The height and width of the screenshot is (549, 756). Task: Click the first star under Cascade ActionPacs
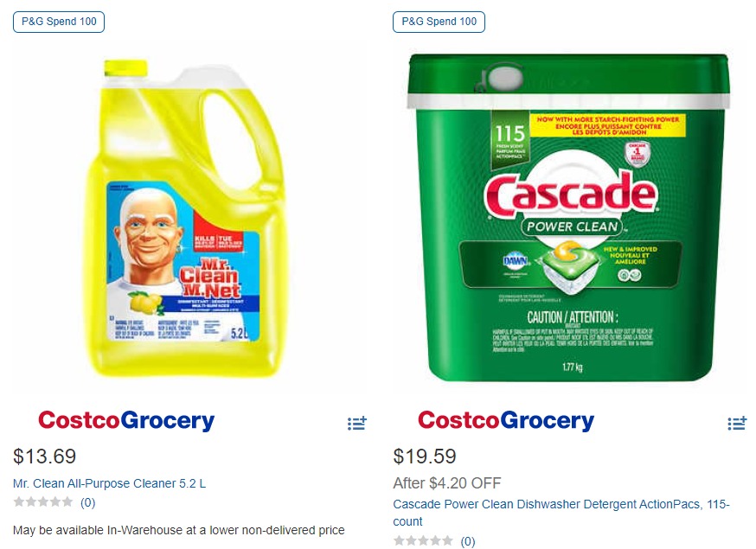(399, 541)
